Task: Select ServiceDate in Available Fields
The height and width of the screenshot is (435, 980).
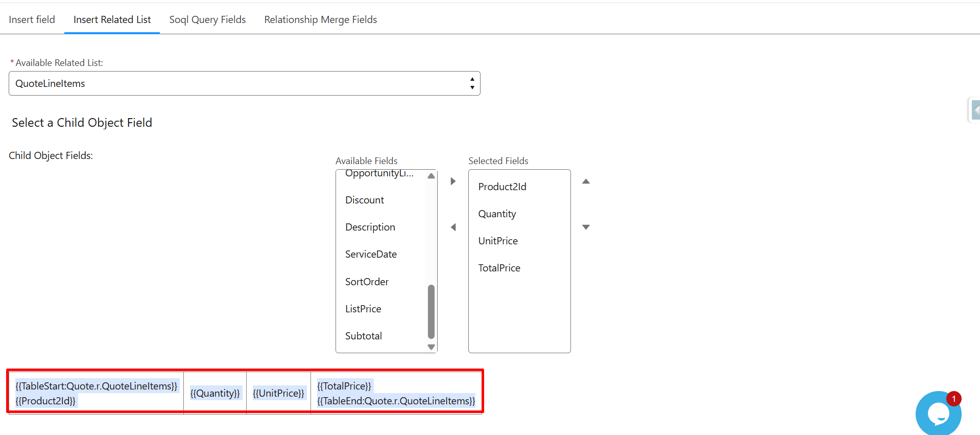Action: [x=371, y=254]
